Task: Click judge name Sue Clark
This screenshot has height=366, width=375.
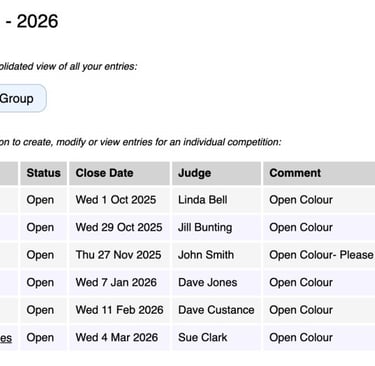Action: [203, 337]
